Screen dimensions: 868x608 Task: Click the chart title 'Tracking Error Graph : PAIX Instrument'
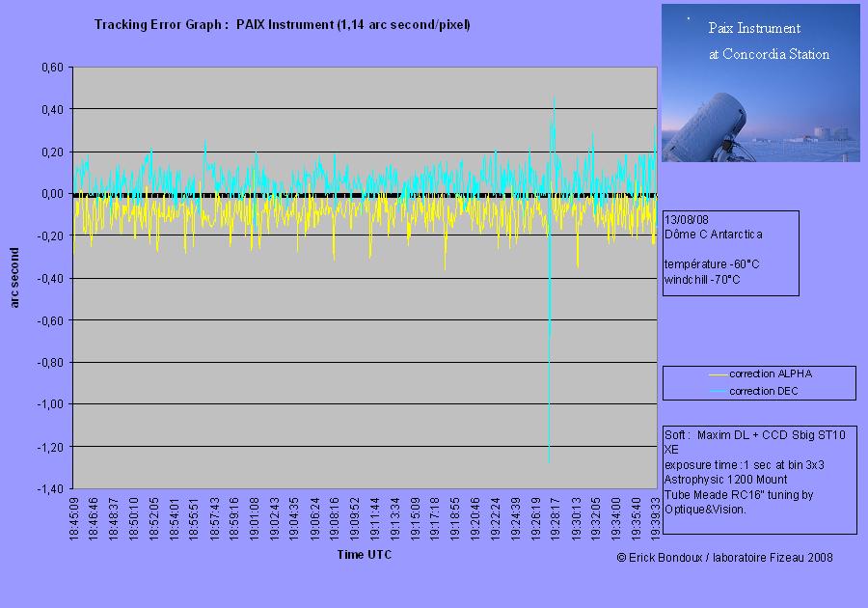[x=282, y=25]
